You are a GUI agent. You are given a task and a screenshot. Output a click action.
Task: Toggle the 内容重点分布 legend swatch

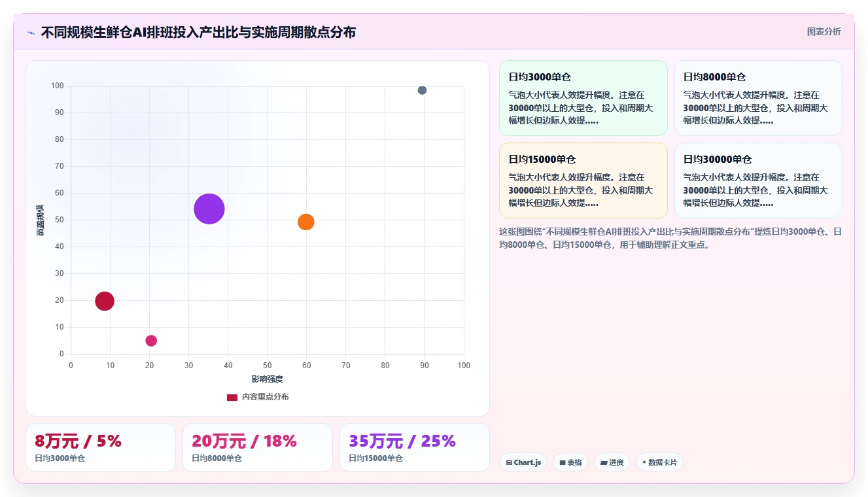tap(232, 397)
